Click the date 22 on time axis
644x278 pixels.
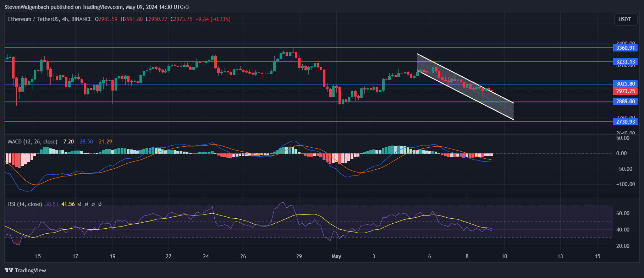169,256
